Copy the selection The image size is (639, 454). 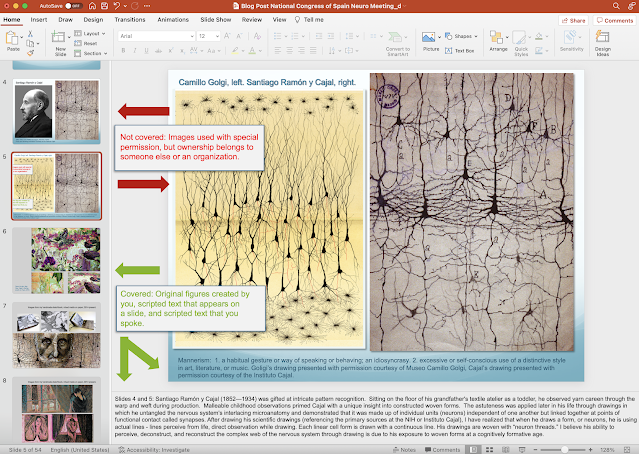(x=30, y=43)
